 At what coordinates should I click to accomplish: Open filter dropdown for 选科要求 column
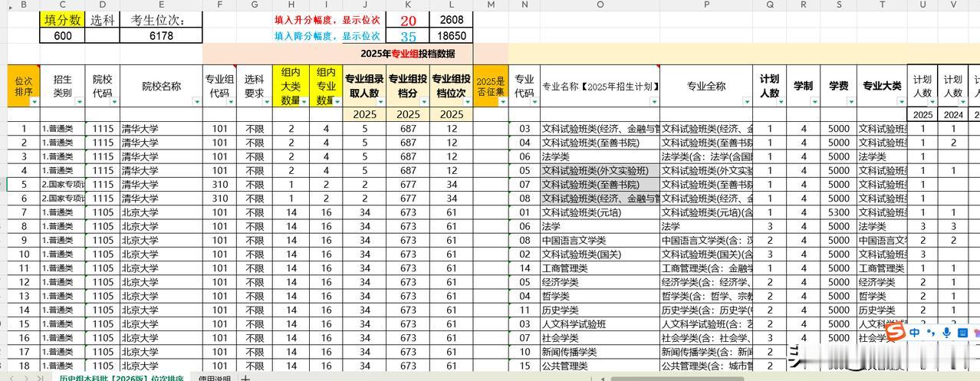pos(266,102)
